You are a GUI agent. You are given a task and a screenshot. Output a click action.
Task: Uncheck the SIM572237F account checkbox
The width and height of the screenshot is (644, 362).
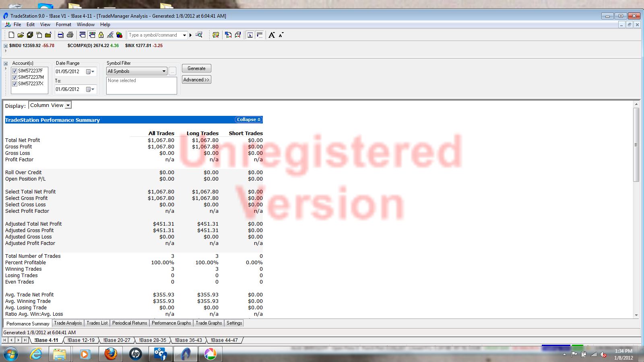[14, 71]
